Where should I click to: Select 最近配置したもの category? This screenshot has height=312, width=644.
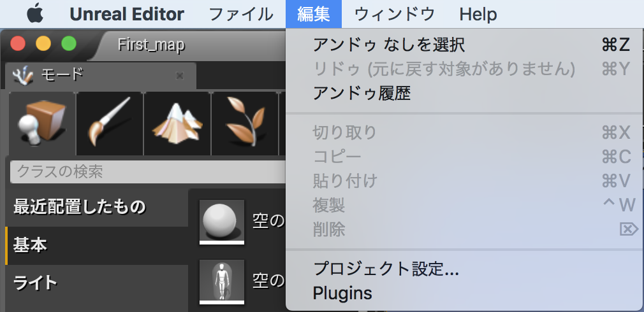tap(96, 207)
